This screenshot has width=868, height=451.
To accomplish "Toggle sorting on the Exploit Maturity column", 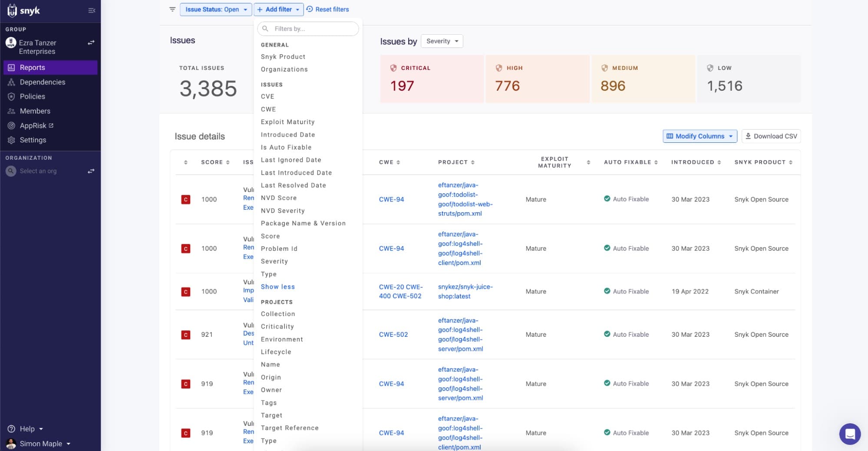I will coord(588,162).
